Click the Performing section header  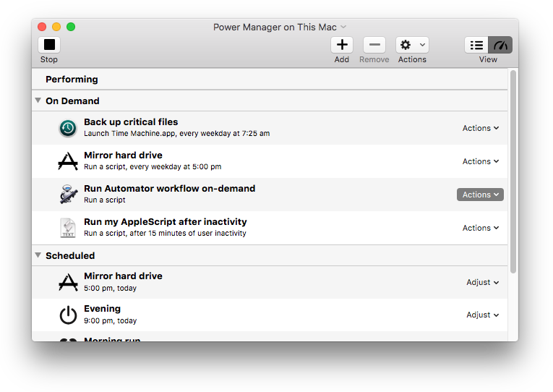click(270, 79)
